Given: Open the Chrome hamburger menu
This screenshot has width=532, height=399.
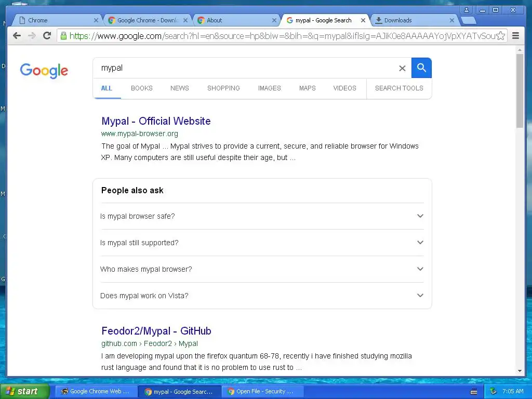Looking at the screenshot, I should click(515, 36).
